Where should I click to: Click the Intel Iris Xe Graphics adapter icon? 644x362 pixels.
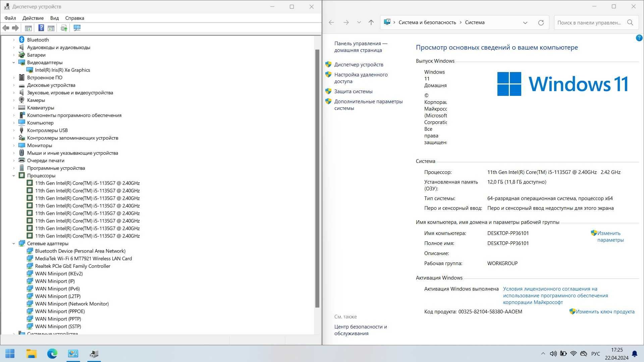click(30, 70)
